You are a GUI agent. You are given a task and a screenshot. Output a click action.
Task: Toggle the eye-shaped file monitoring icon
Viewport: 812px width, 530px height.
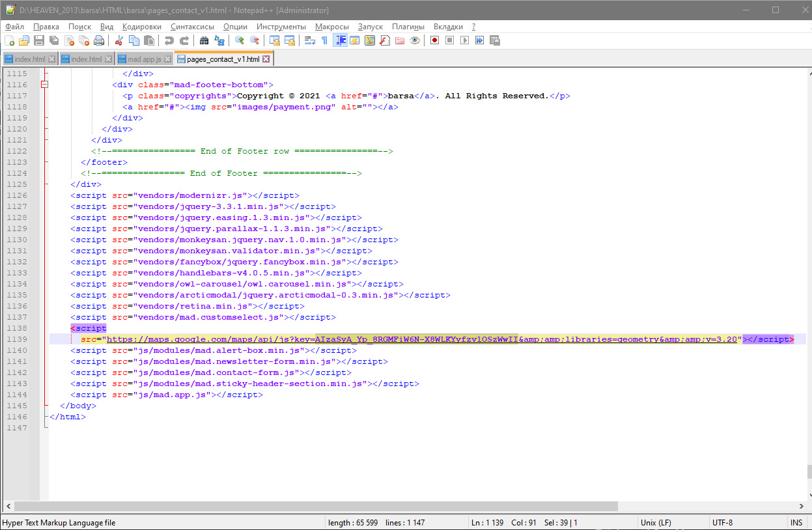(414, 40)
